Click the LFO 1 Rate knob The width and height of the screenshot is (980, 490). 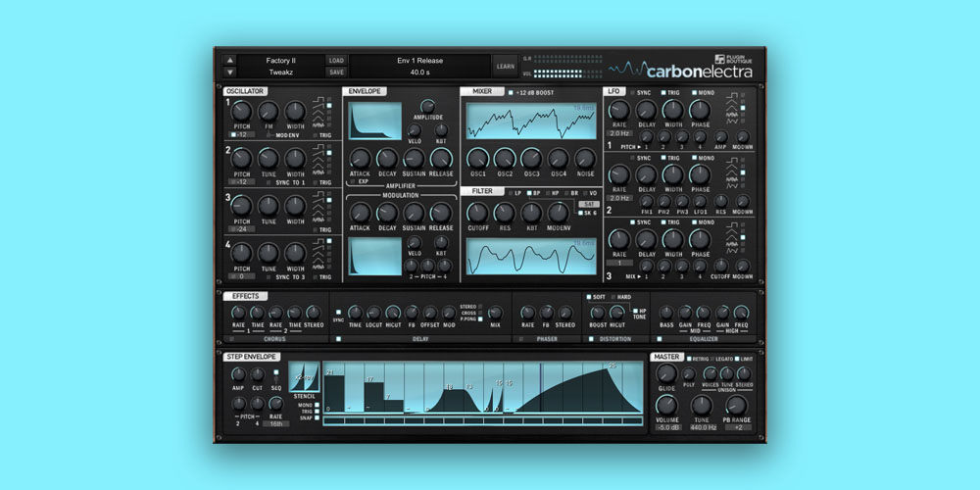[x=619, y=113]
